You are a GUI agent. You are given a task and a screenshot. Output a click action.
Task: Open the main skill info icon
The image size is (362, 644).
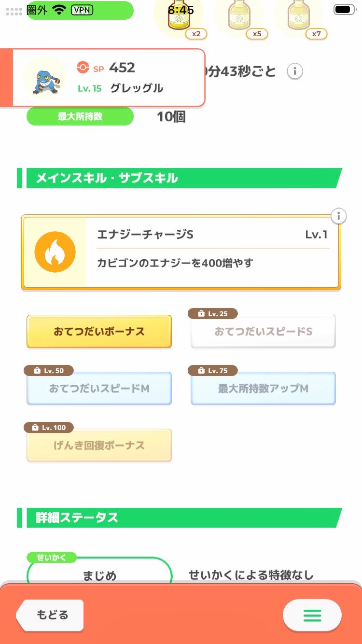pos(339,216)
